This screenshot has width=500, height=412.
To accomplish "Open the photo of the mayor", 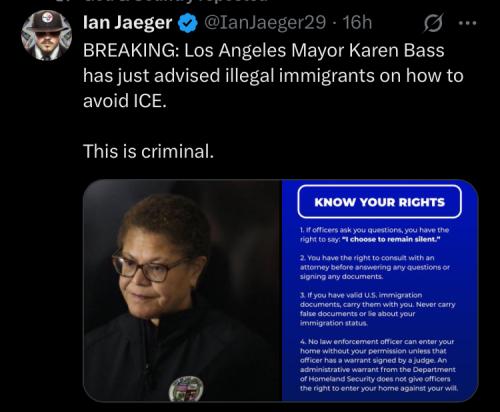I will [x=182, y=290].
